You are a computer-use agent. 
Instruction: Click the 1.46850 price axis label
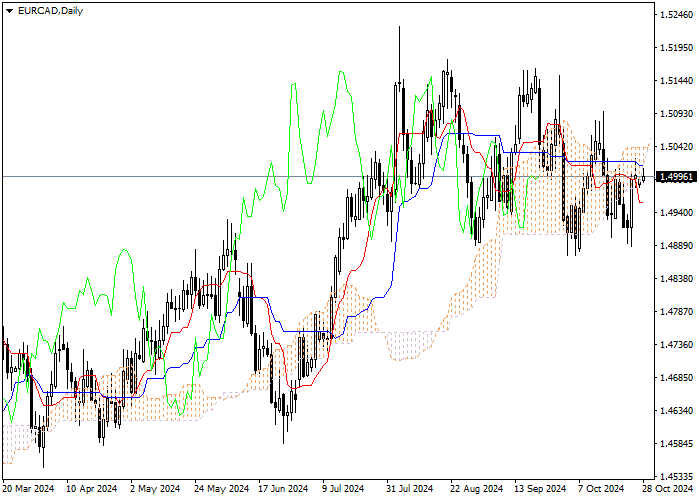click(677, 378)
